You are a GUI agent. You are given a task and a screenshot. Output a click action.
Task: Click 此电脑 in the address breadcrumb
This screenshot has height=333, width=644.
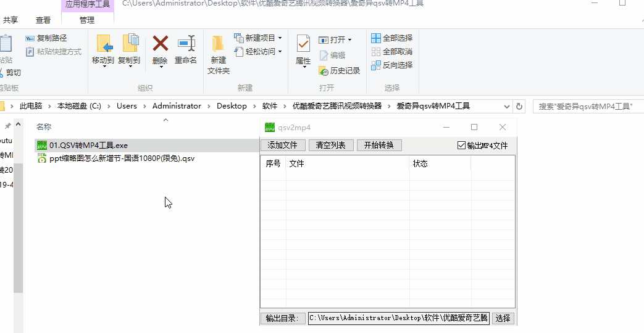(x=31, y=106)
